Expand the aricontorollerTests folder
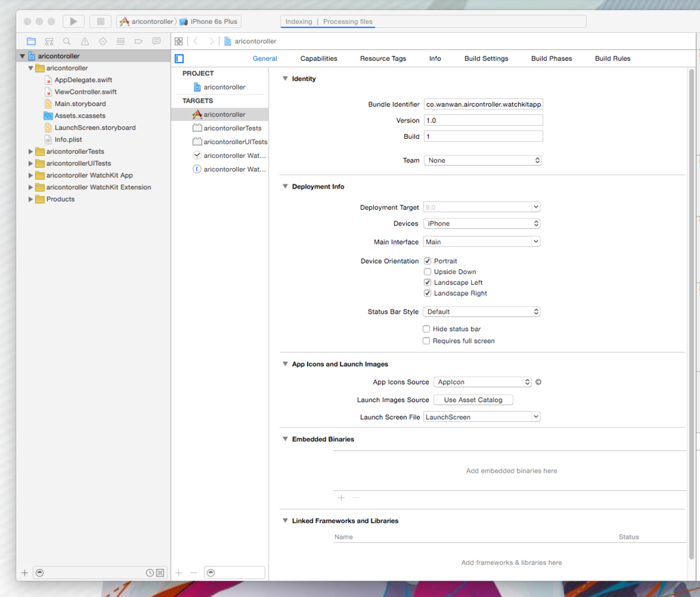Viewport: 700px width, 597px height. (x=30, y=152)
